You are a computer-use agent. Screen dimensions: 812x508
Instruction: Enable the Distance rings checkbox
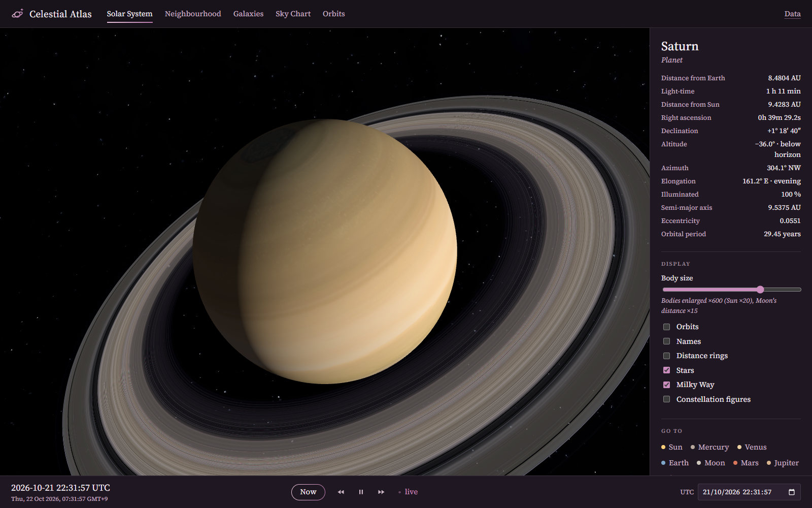666,356
